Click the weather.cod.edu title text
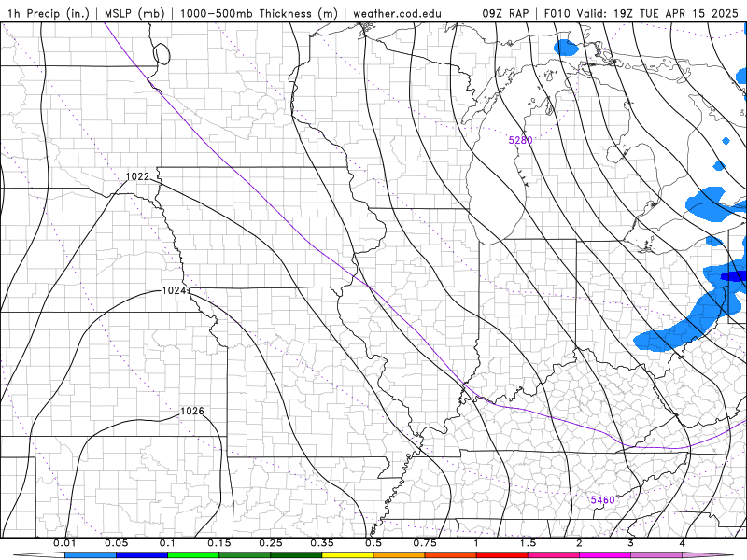 pyautogui.click(x=397, y=13)
